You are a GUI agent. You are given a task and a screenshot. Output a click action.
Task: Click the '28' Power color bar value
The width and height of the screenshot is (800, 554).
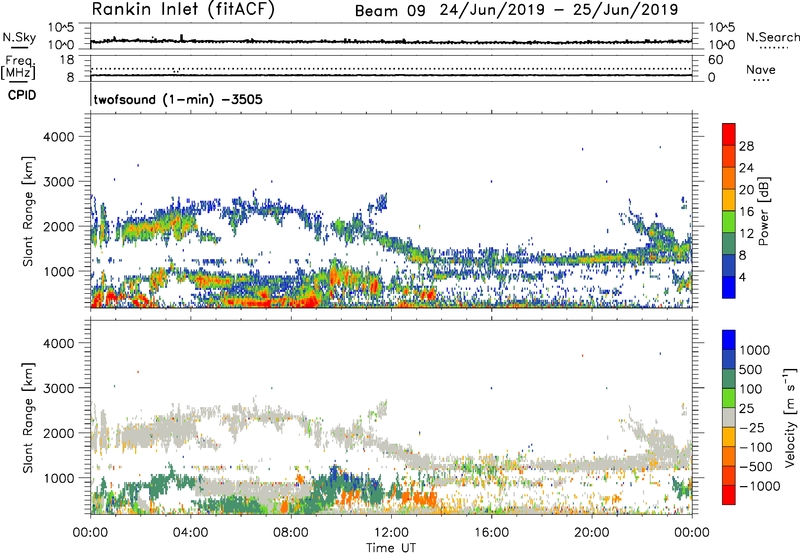(746, 146)
